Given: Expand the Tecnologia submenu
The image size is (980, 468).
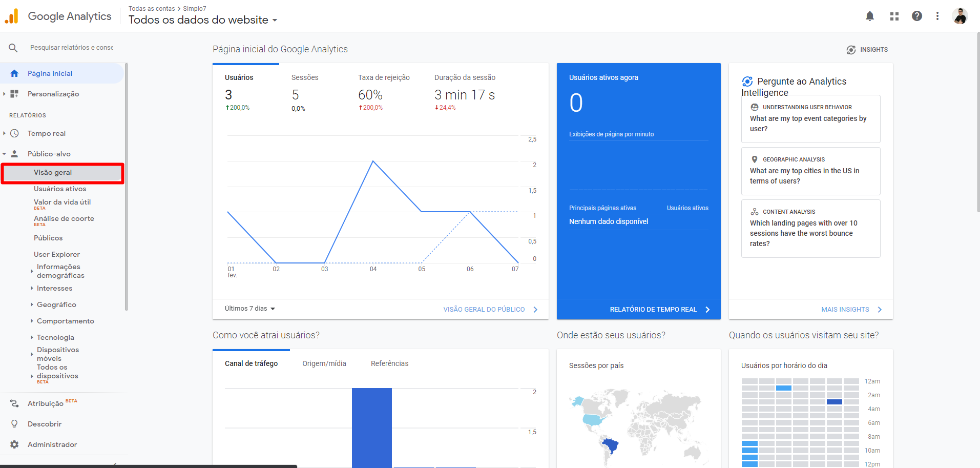Looking at the screenshot, I should 32,337.
